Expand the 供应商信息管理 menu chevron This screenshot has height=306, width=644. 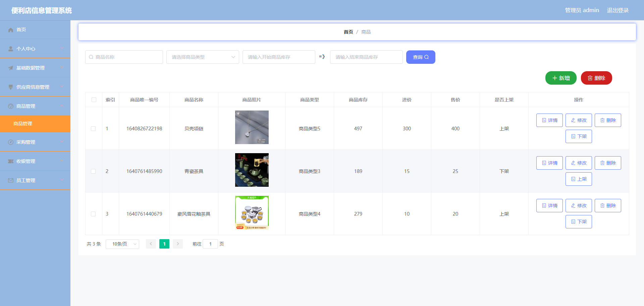tap(62, 87)
